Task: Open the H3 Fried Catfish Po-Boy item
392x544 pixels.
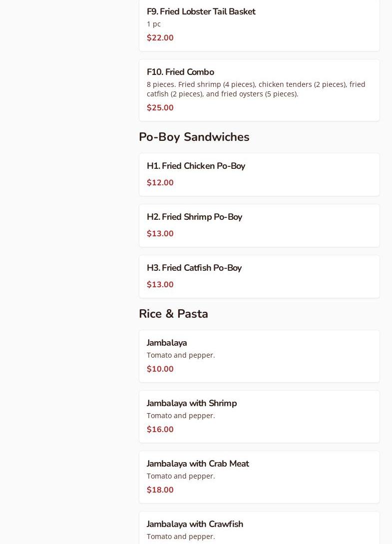Action: [194, 268]
